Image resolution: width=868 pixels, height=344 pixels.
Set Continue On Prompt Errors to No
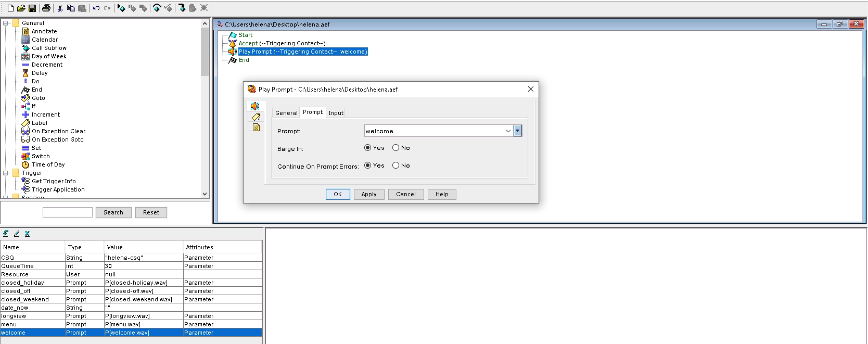(396, 165)
